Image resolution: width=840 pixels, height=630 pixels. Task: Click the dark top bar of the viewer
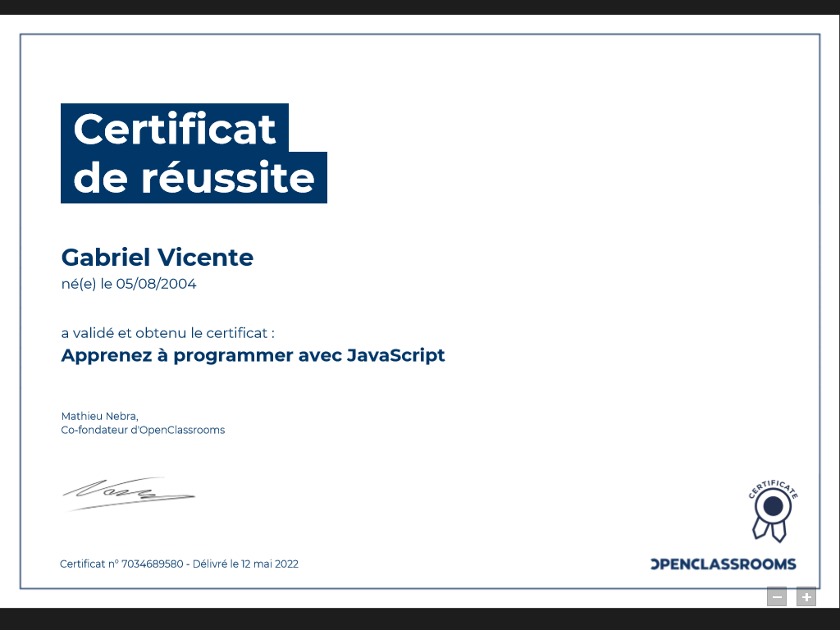pos(420,7)
